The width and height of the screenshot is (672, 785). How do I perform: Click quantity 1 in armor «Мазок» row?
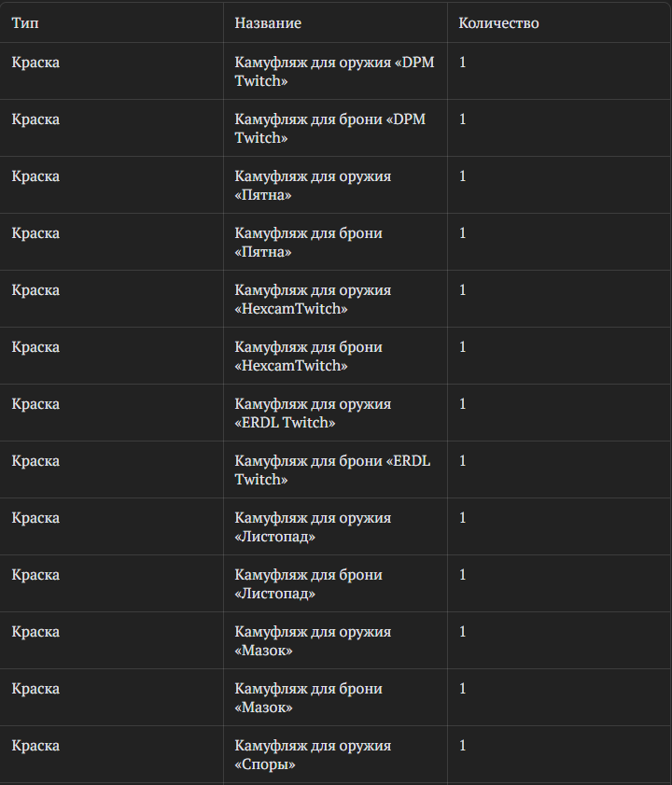pyautogui.click(x=463, y=688)
